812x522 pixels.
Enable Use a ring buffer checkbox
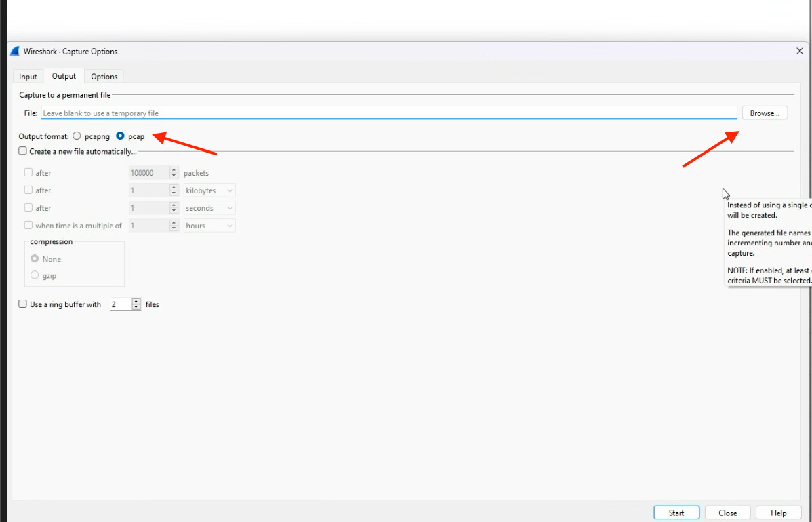23,304
